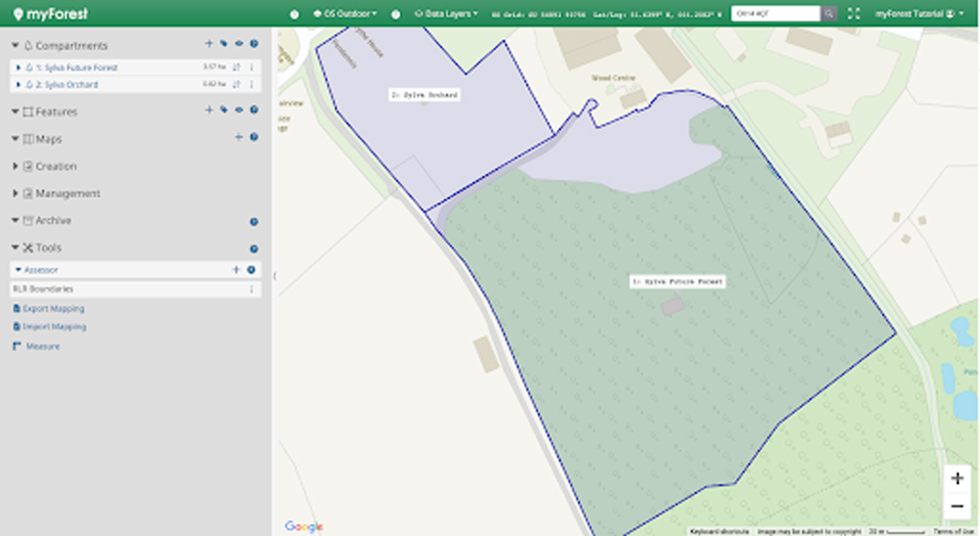The width and height of the screenshot is (980, 536).
Task: Toggle Features layer visibility eye icon
Action: pyautogui.click(x=238, y=110)
